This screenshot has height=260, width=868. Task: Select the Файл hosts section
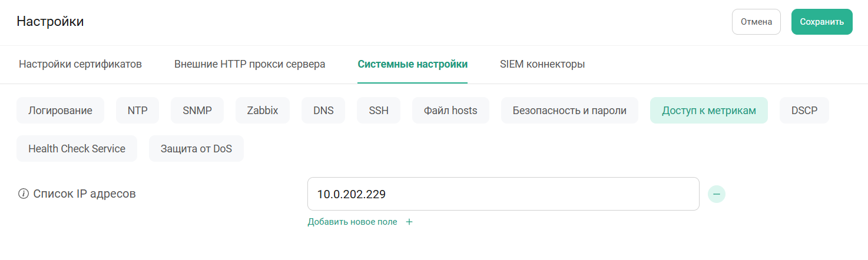coord(450,111)
